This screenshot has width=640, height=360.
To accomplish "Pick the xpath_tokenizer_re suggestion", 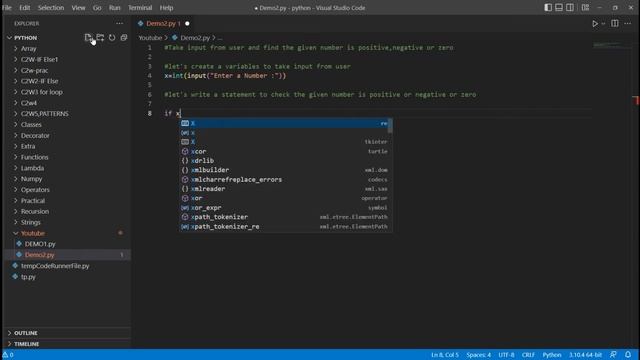I will tap(286, 227).
